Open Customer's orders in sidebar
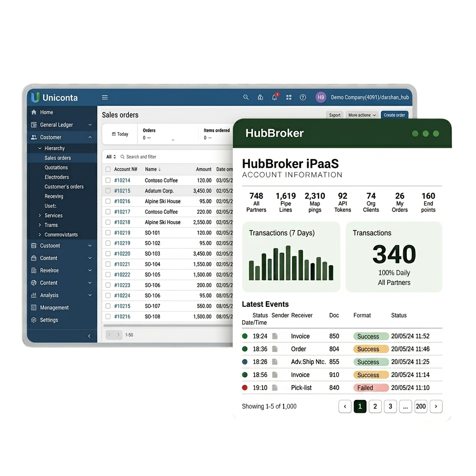 pyautogui.click(x=64, y=187)
